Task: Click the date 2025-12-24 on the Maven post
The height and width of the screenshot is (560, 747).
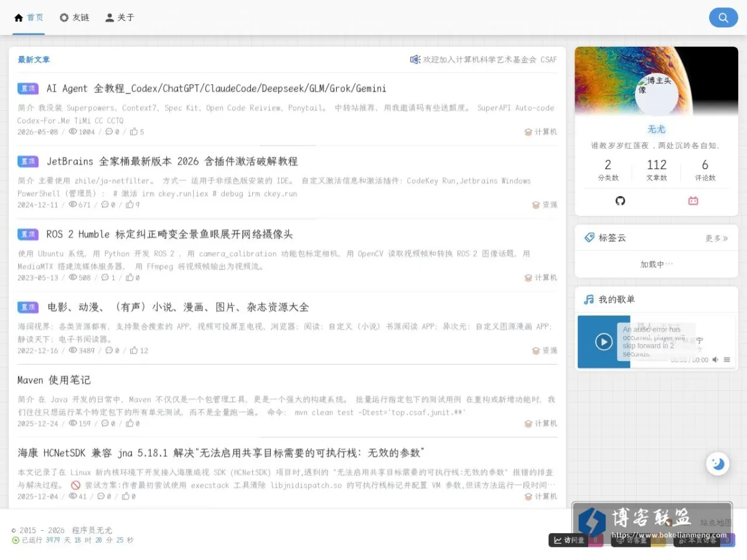Action: (x=38, y=423)
